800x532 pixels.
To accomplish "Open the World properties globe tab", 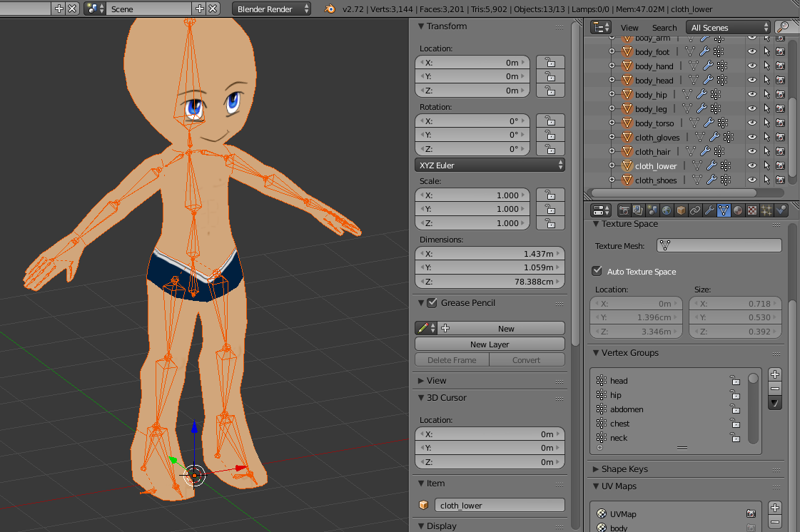I will tap(667, 210).
